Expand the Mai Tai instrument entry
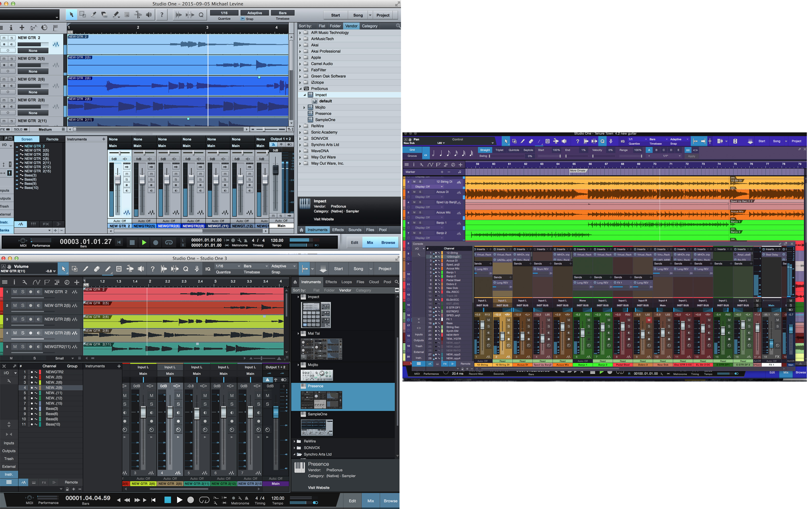Screen dimensions: 812x509 point(298,334)
